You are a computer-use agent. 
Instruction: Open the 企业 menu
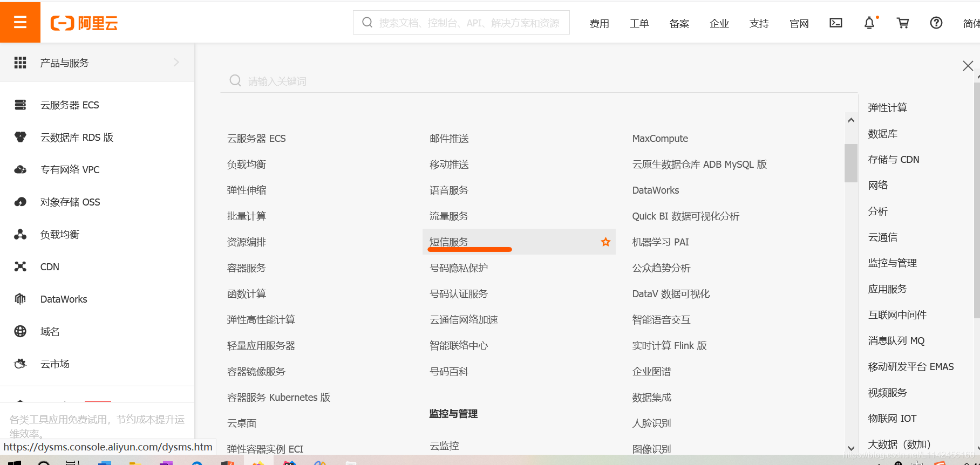(x=719, y=23)
